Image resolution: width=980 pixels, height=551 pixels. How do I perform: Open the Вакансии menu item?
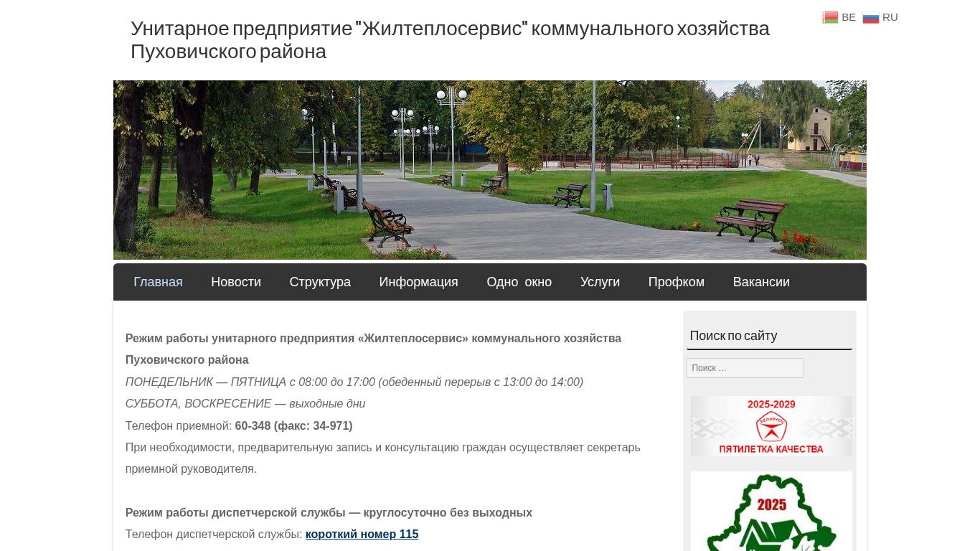(761, 282)
